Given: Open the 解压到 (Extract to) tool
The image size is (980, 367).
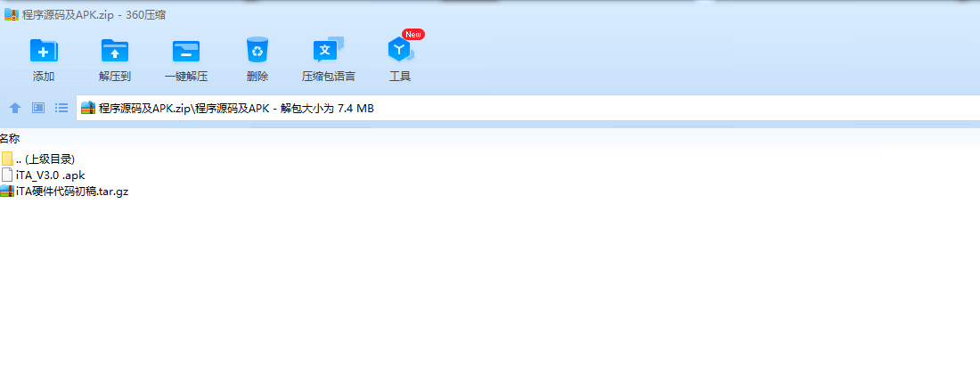Looking at the screenshot, I should [x=114, y=51].
